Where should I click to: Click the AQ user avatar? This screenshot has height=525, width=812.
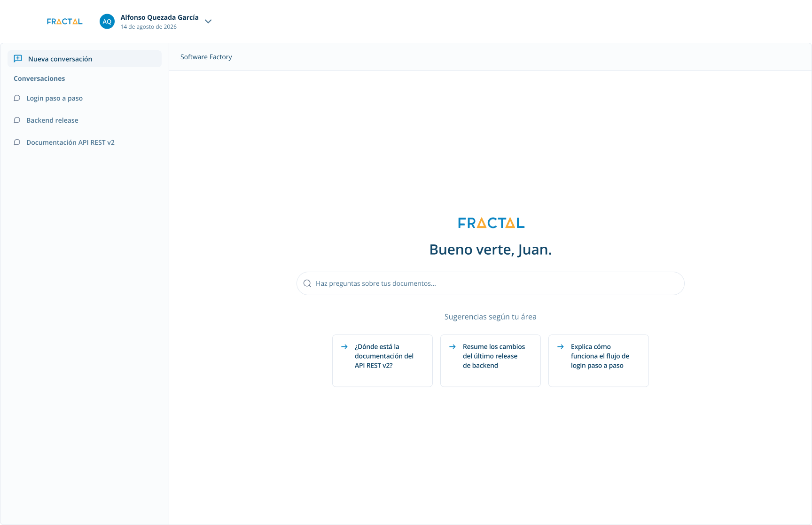[107, 22]
